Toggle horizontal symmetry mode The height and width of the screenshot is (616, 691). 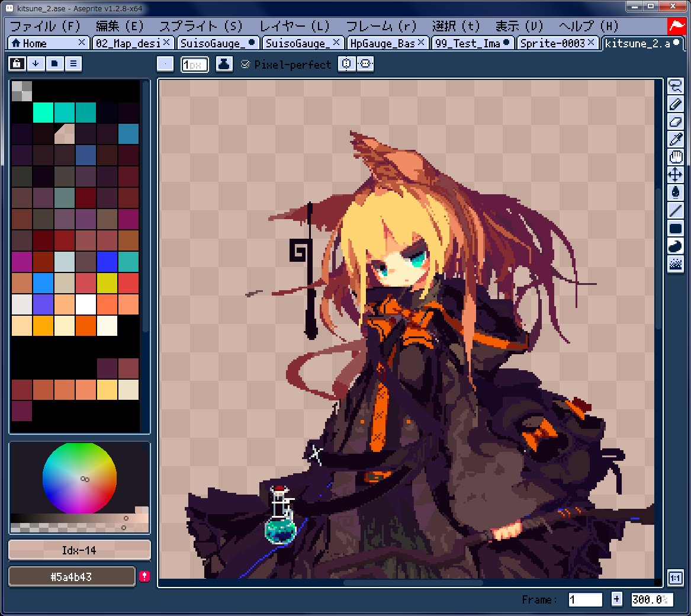pos(346,64)
